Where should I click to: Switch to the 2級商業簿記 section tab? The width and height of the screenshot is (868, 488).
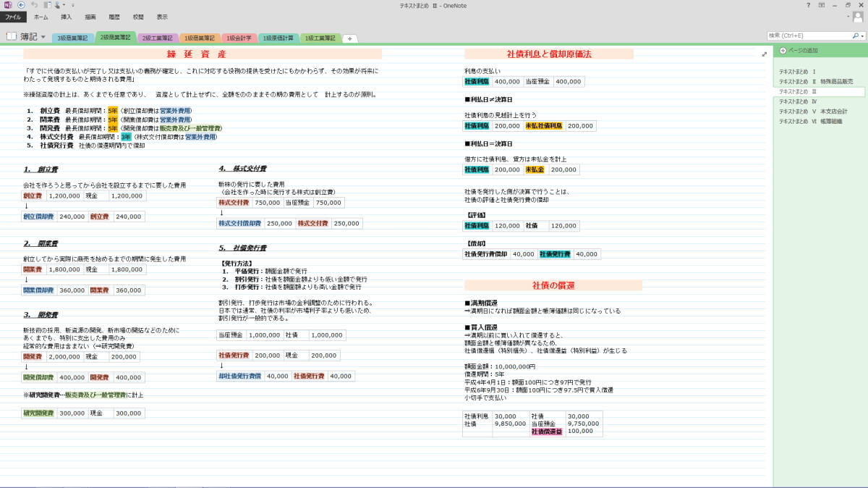coord(115,38)
